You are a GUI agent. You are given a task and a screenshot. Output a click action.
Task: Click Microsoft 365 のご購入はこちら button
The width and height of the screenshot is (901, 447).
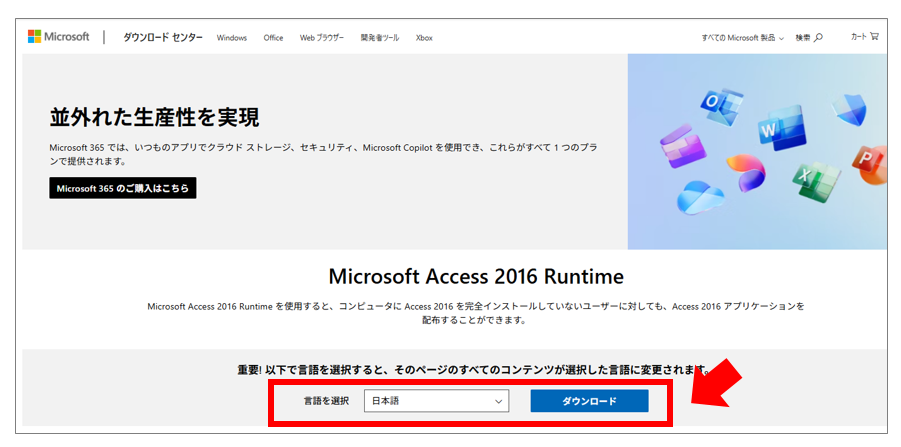pyautogui.click(x=123, y=188)
